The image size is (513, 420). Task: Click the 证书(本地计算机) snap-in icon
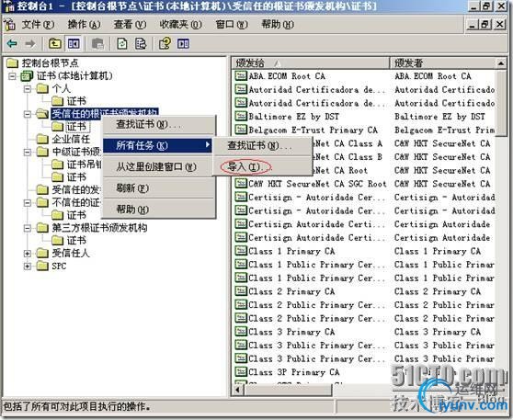27,76
